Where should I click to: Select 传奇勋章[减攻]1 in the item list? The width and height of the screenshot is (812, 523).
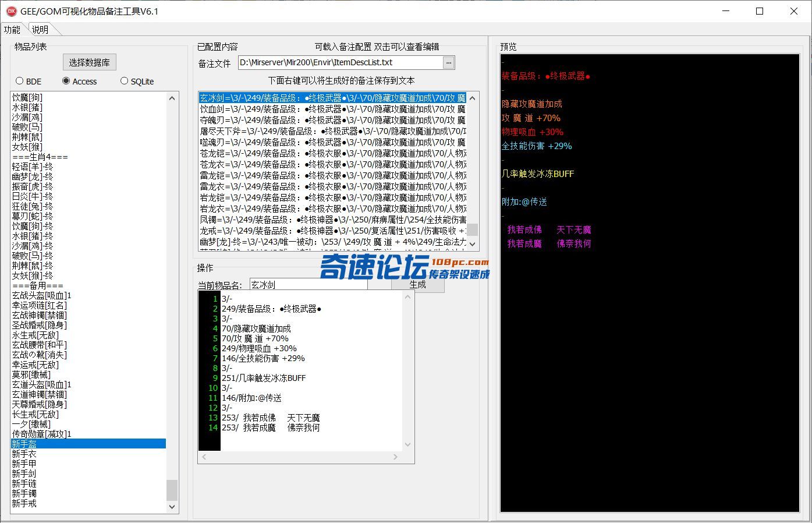pyautogui.click(x=88, y=434)
